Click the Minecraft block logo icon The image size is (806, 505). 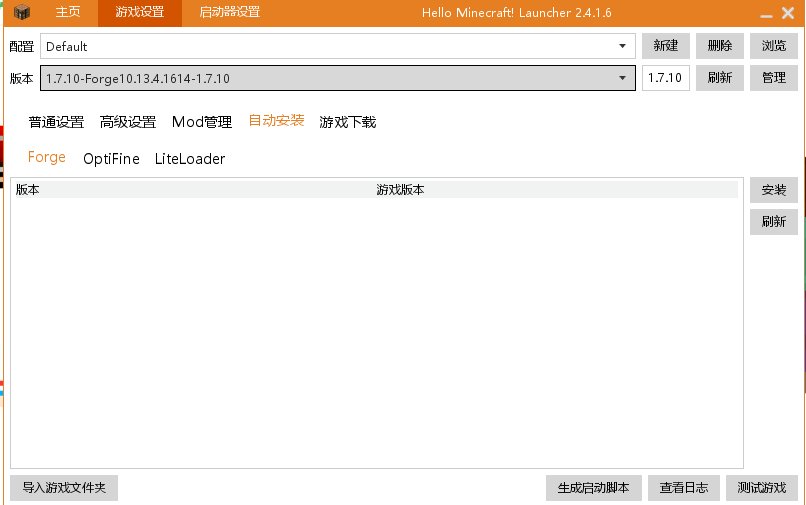(x=22, y=12)
